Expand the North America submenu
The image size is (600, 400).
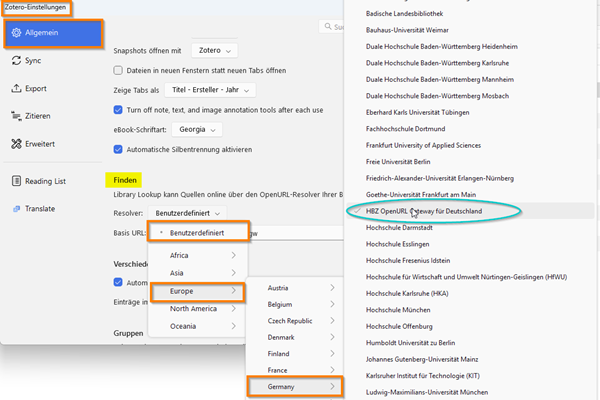[198, 309]
